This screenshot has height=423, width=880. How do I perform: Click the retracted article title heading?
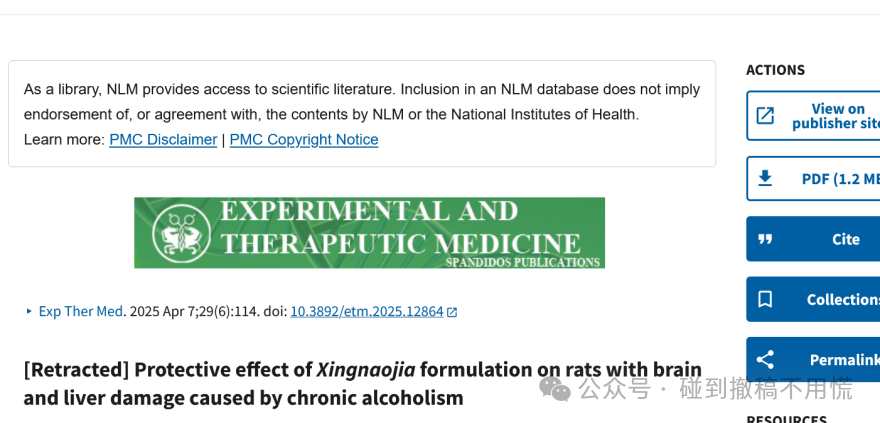click(363, 384)
